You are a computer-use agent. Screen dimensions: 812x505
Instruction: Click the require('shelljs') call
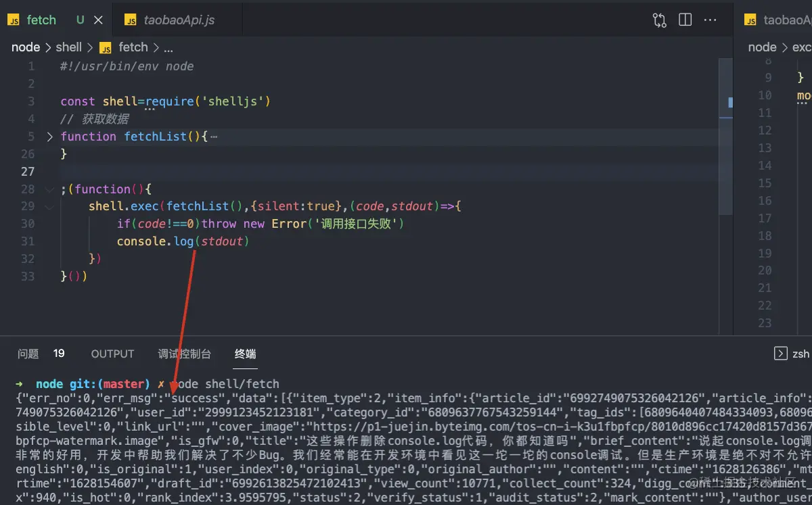tap(208, 101)
